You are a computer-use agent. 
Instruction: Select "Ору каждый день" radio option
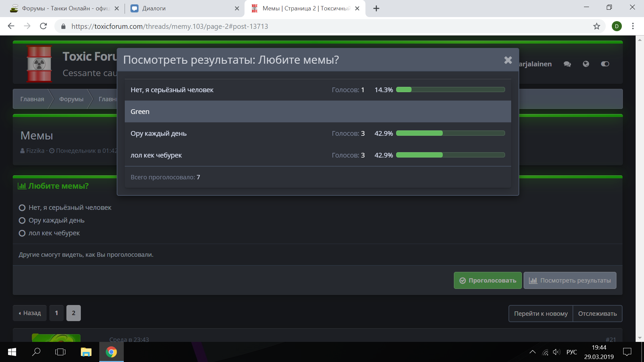pos(22,221)
